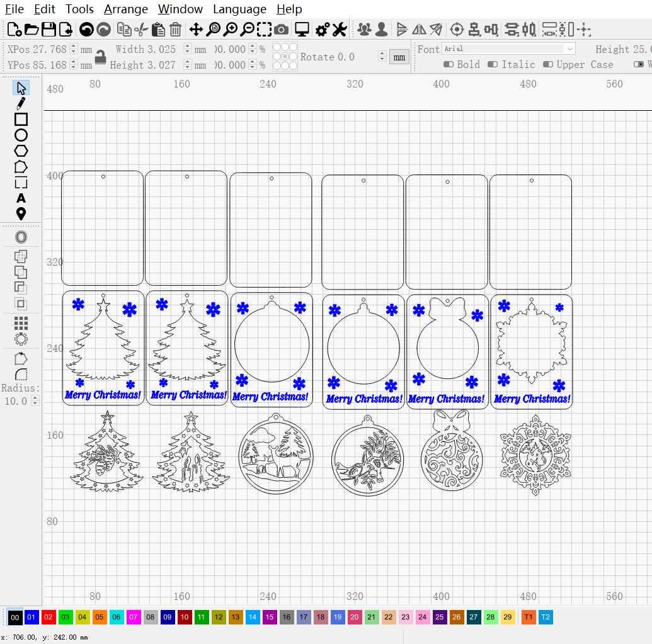Toggle the aspect ratio lock

pyautogui.click(x=100, y=57)
